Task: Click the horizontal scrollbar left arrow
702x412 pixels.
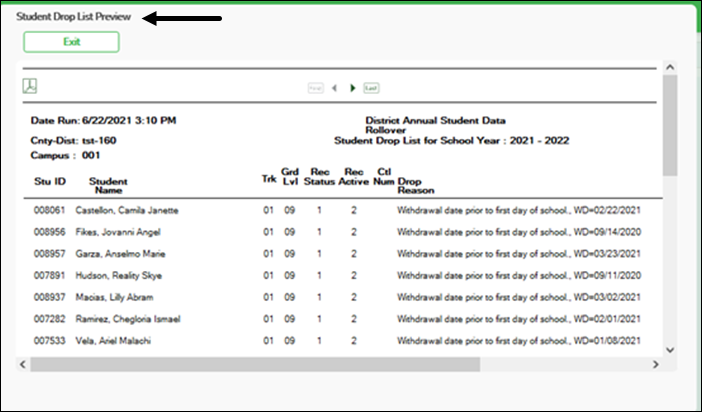Action: (23, 364)
